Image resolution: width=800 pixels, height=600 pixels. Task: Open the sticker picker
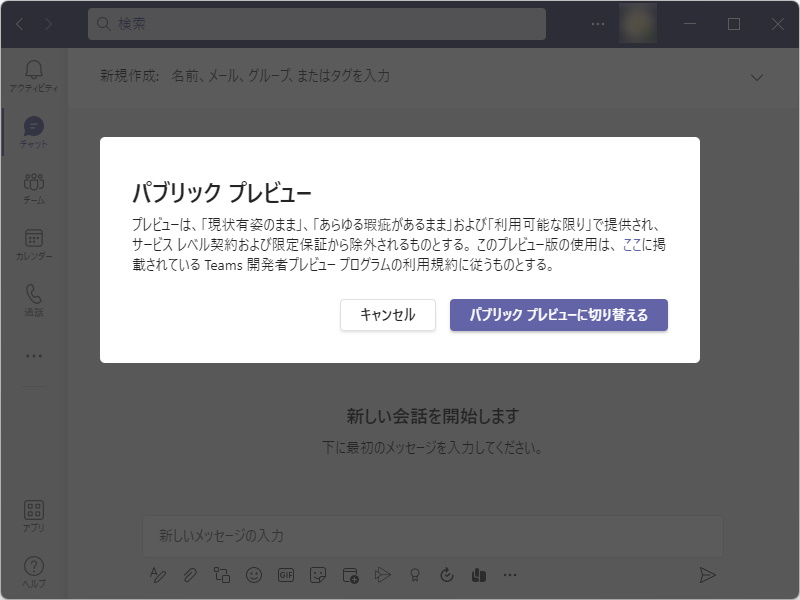click(x=318, y=575)
